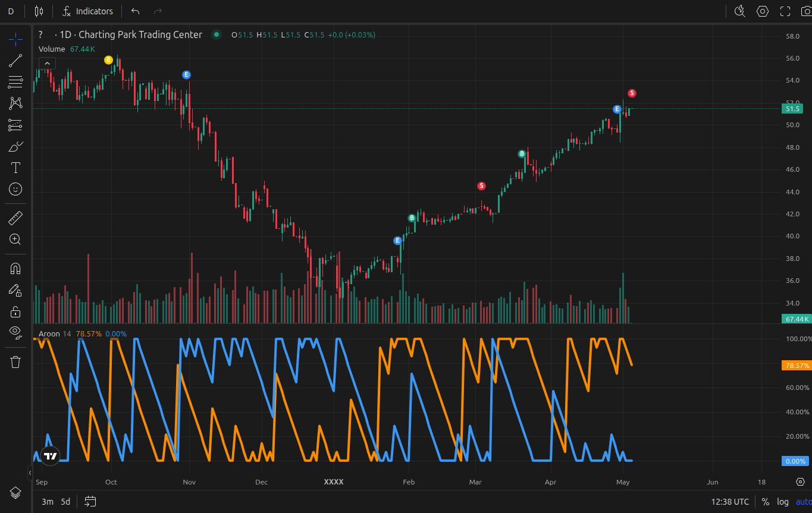The image size is (812, 513).
Task: Select the trend line drawing tool
Action: pos(15,61)
